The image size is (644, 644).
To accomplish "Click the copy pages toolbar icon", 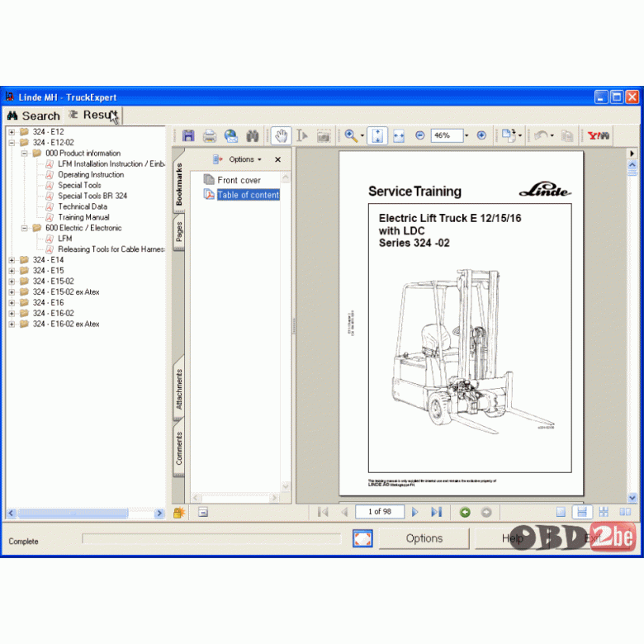I will (567, 135).
